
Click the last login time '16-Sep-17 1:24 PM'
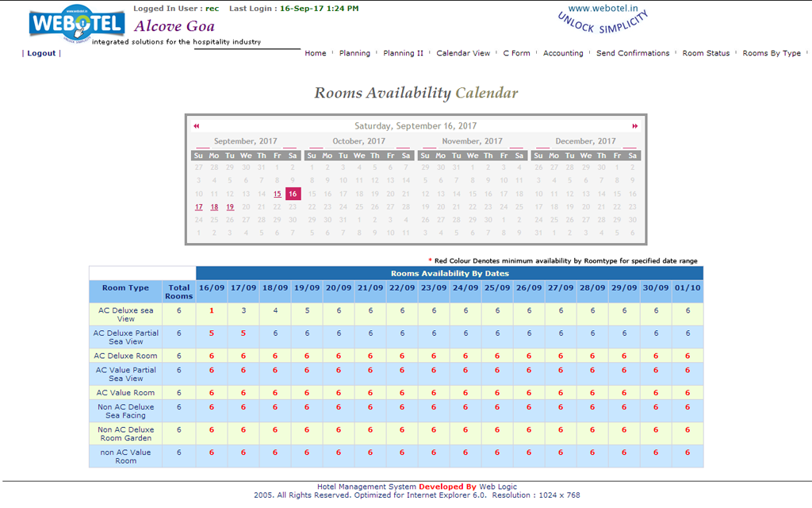point(319,8)
